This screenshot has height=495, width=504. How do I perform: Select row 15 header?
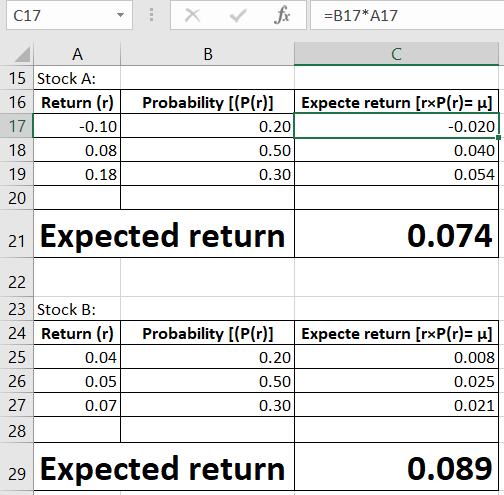[17, 78]
